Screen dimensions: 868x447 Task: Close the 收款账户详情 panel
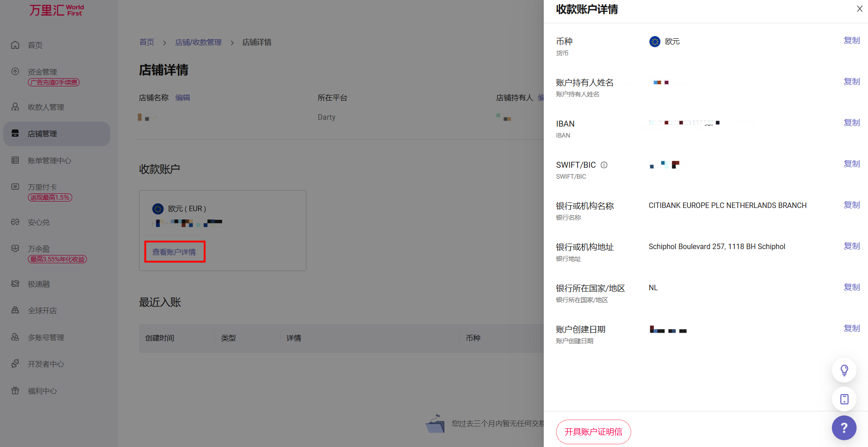pos(859,9)
